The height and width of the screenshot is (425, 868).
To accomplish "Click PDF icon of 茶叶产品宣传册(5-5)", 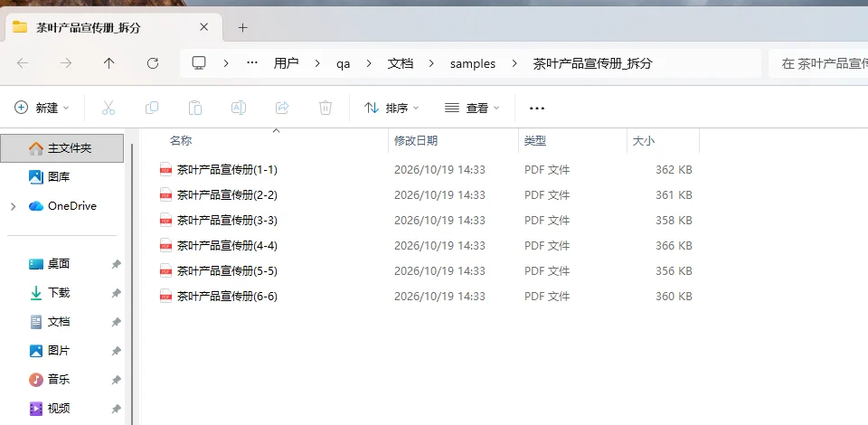I will tap(165, 271).
